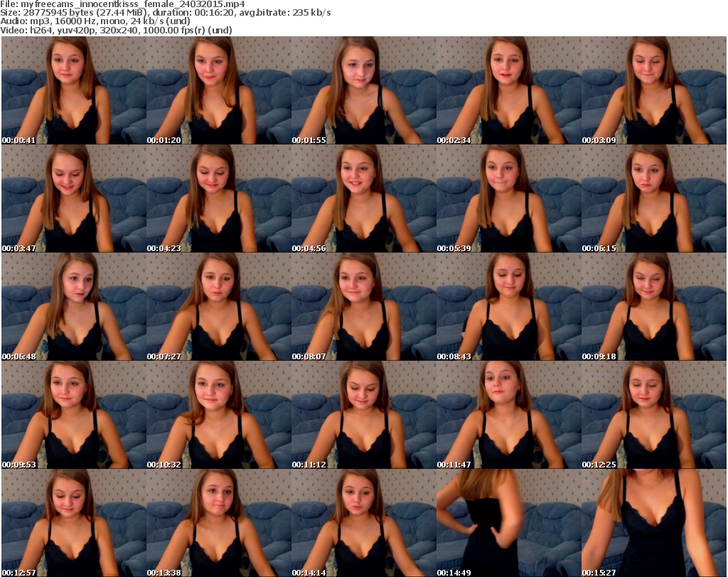The image size is (728, 577).
Task: Open the frame with timestamp 00:02:34
Action: click(x=509, y=90)
